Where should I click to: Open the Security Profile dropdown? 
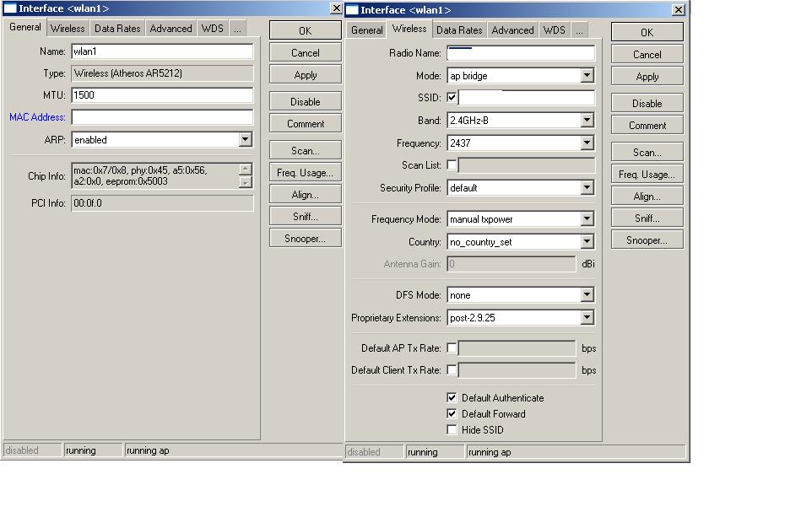[587, 187]
